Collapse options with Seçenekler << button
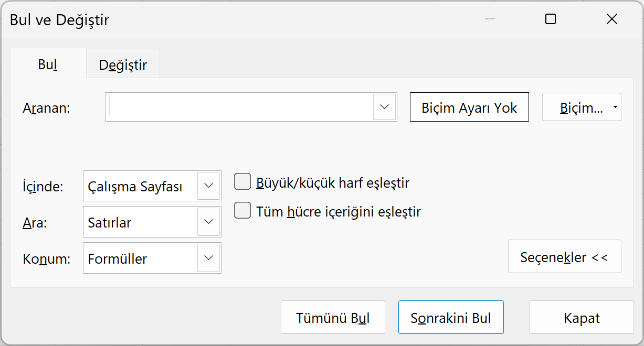The width and height of the screenshot is (644, 346). point(564,257)
